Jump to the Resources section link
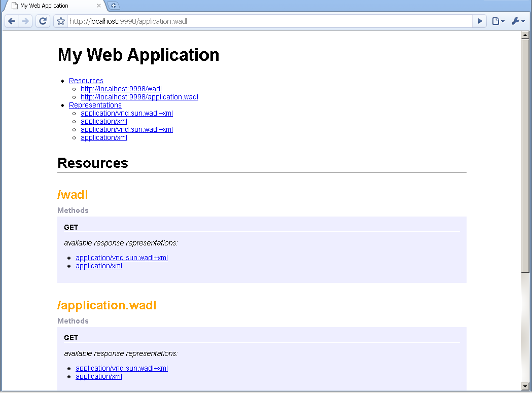 86,81
